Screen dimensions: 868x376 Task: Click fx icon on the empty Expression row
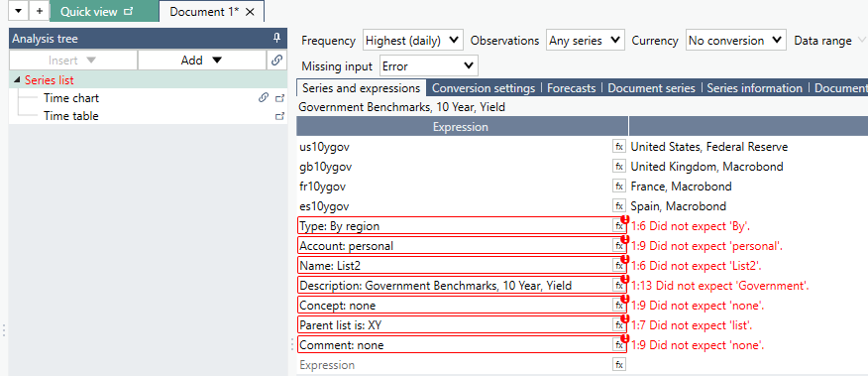[619, 365]
